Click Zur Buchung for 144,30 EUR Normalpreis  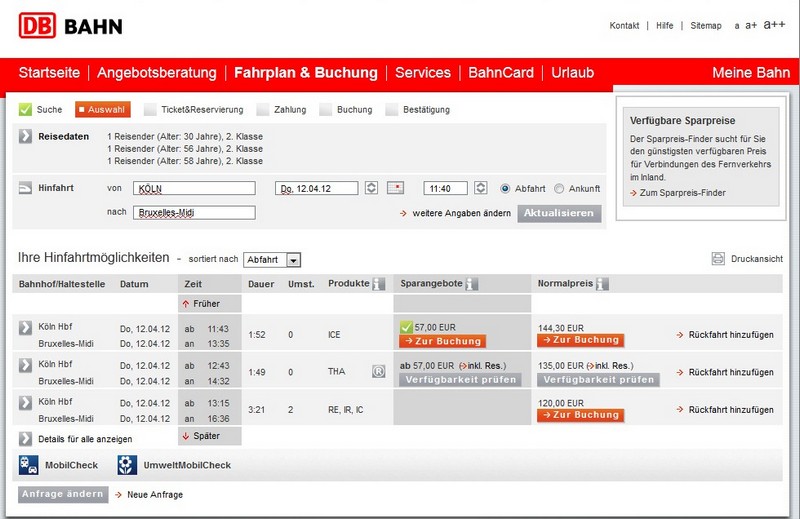(581, 340)
